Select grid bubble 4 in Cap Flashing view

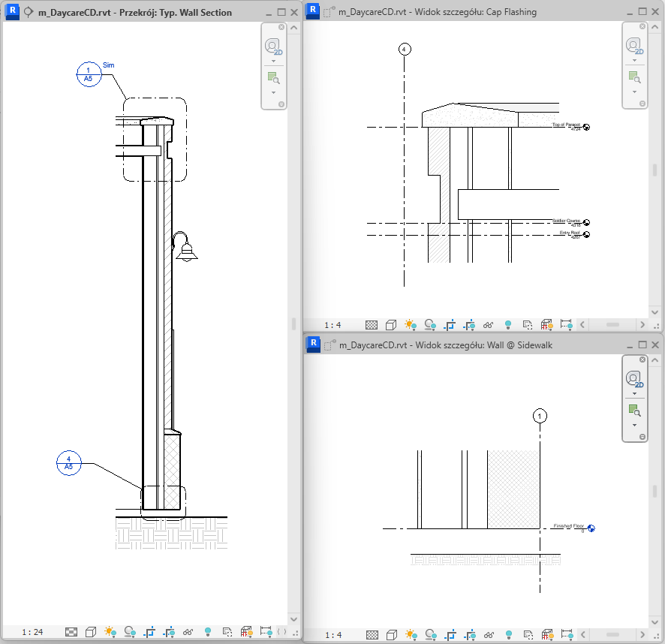point(405,50)
